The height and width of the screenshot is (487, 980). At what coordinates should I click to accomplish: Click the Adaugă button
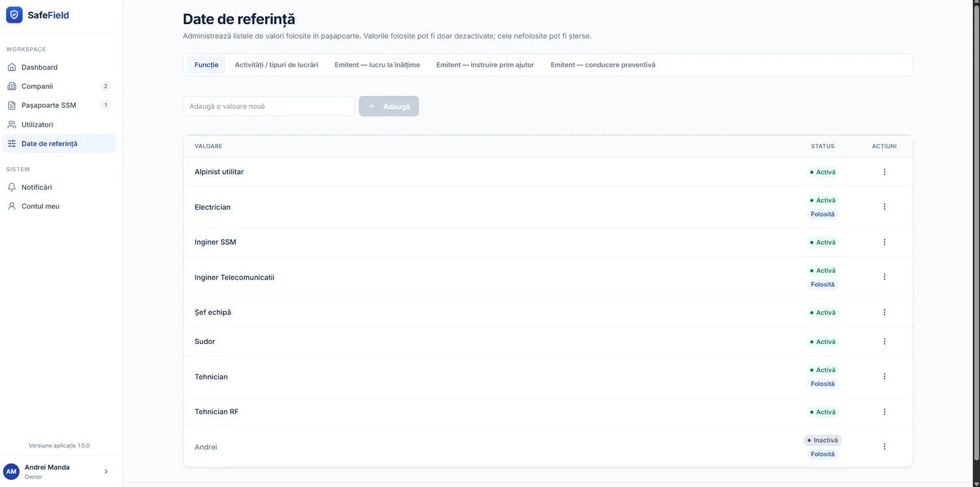[389, 106]
